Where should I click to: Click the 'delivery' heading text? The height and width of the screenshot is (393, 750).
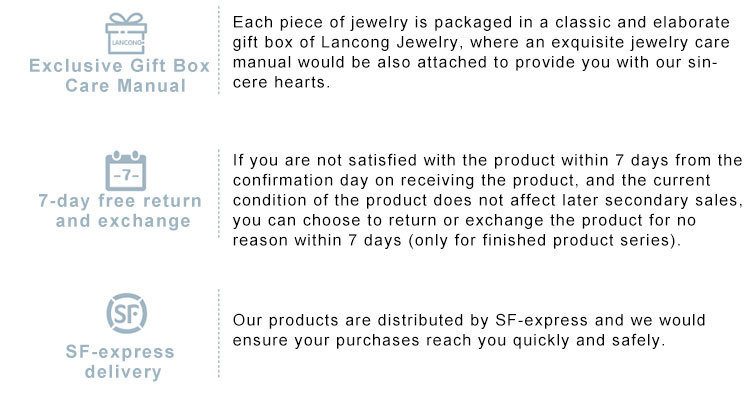(x=123, y=372)
